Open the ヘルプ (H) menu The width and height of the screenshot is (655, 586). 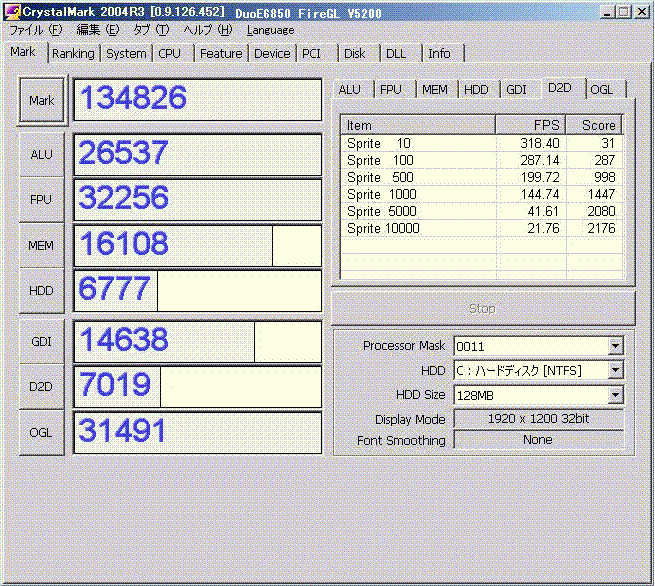click(x=208, y=30)
